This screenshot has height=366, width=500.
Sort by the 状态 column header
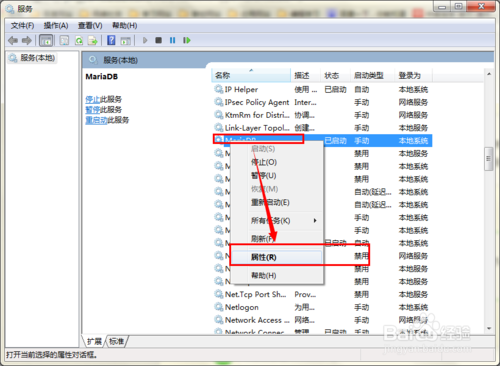point(336,75)
